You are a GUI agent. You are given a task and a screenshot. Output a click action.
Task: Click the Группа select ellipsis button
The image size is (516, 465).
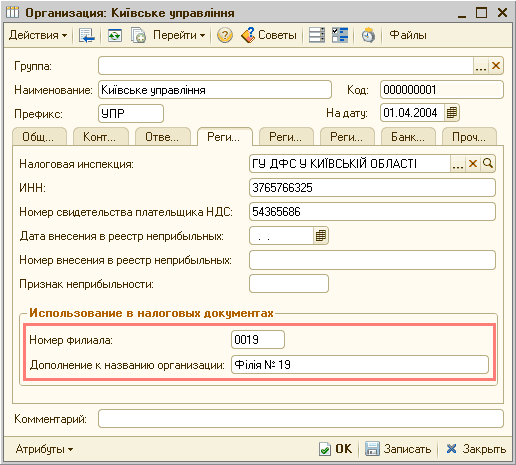pyautogui.click(x=481, y=66)
